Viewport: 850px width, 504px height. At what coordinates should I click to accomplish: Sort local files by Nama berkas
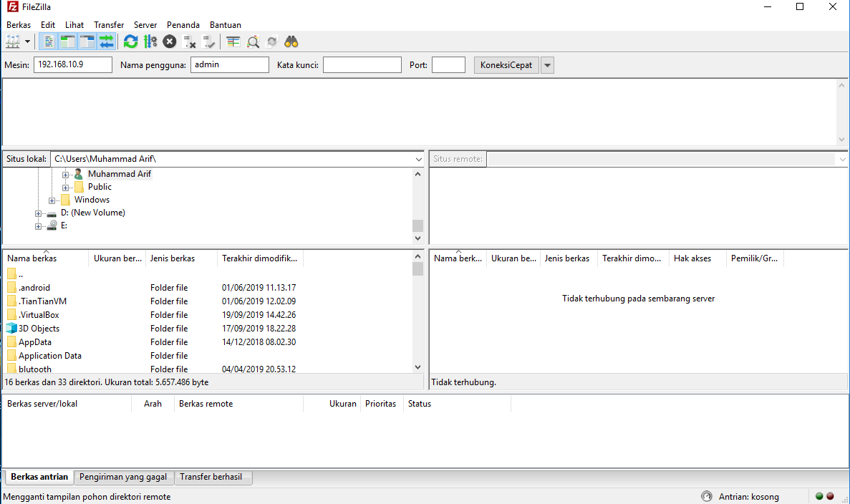click(46, 258)
